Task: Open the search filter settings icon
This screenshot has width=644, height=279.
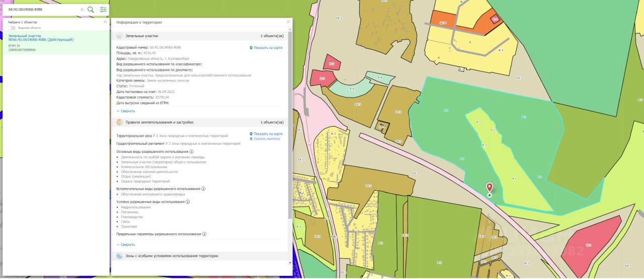Action: [x=103, y=10]
